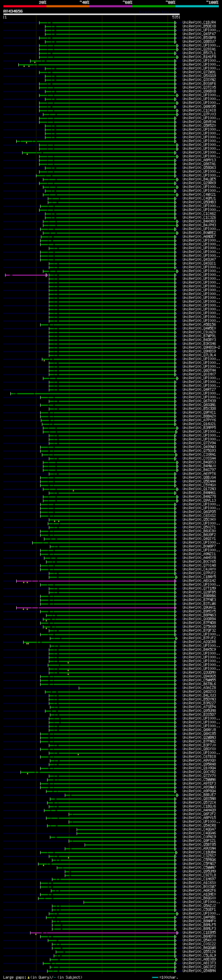Image resolution: width=222 pixels, height=980 pixels.
Task: Select the UniRef100_Q3UDM0 label
Action: pyautogui.click(x=199, y=673)
